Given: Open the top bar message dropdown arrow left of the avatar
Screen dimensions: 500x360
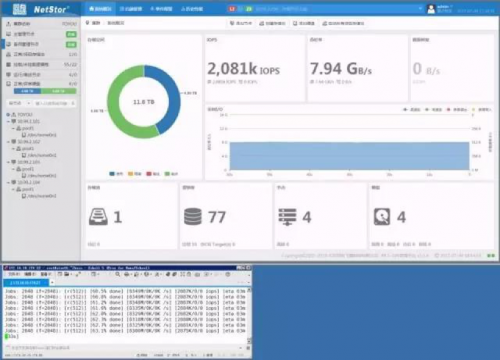Looking at the screenshot, I should (420, 9).
